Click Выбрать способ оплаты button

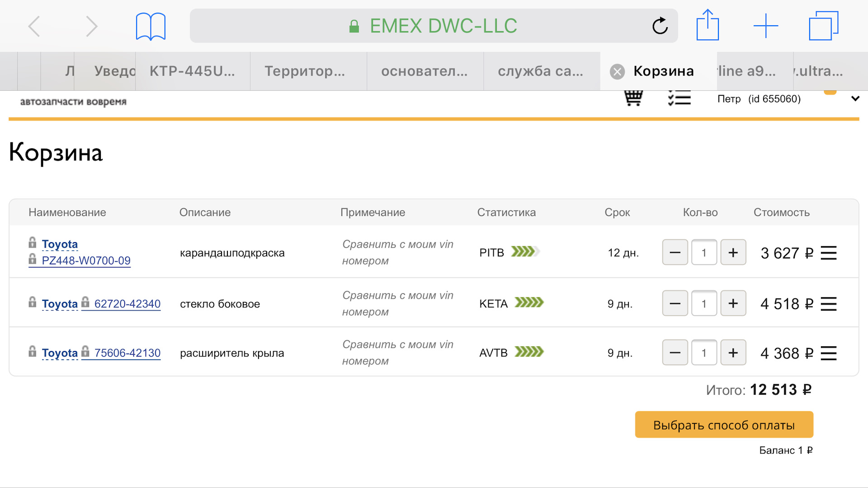click(x=724, y=425)
